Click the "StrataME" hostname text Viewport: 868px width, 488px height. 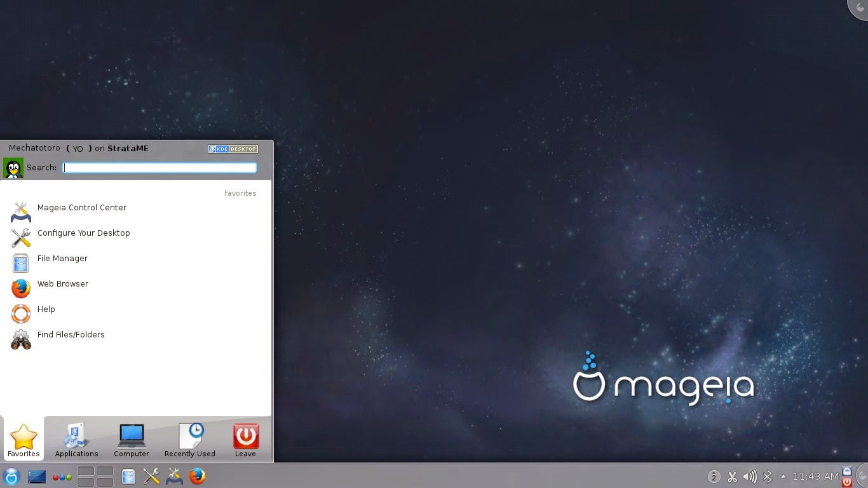128,149
